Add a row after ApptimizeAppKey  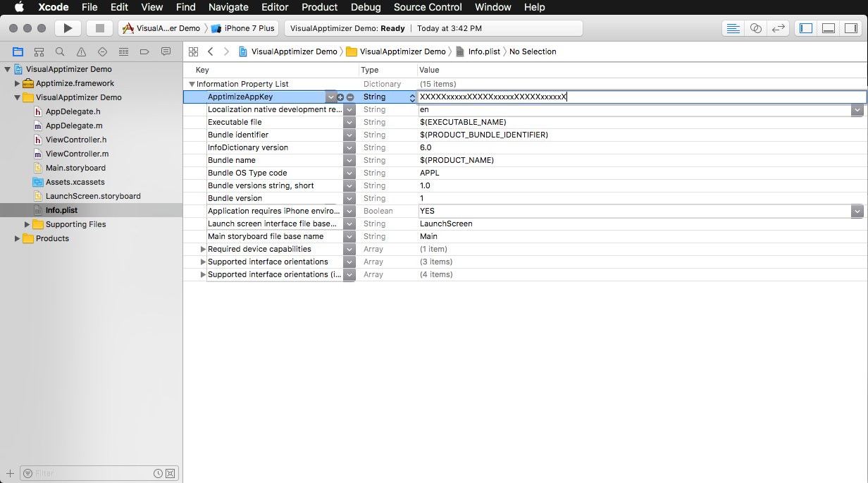(x=341, y=97)
